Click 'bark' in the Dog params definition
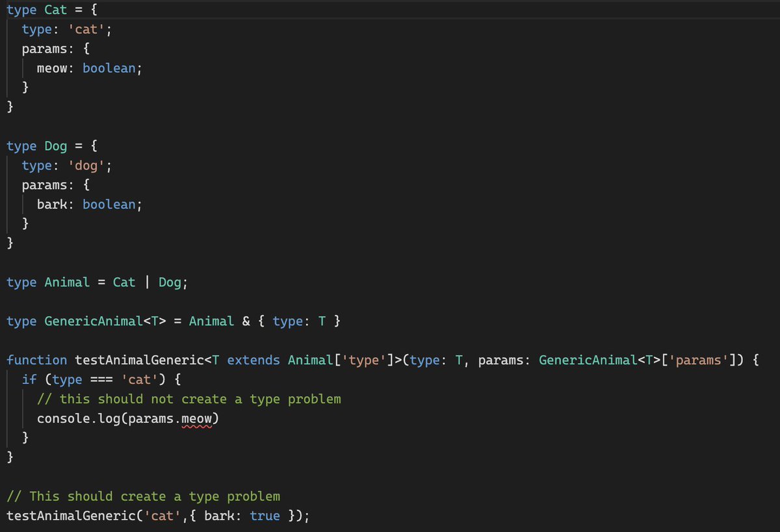This screenshot has height=532, width=780. (52, 205)
